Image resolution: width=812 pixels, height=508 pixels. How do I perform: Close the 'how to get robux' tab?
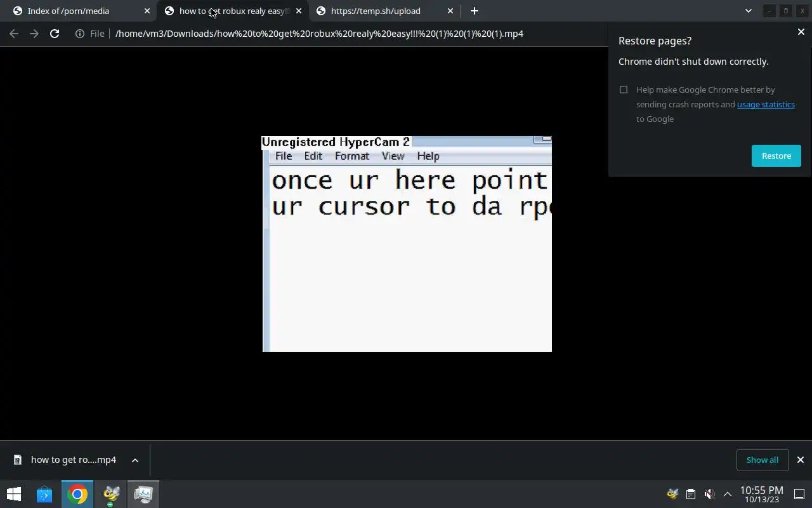[x=299, y=11]
